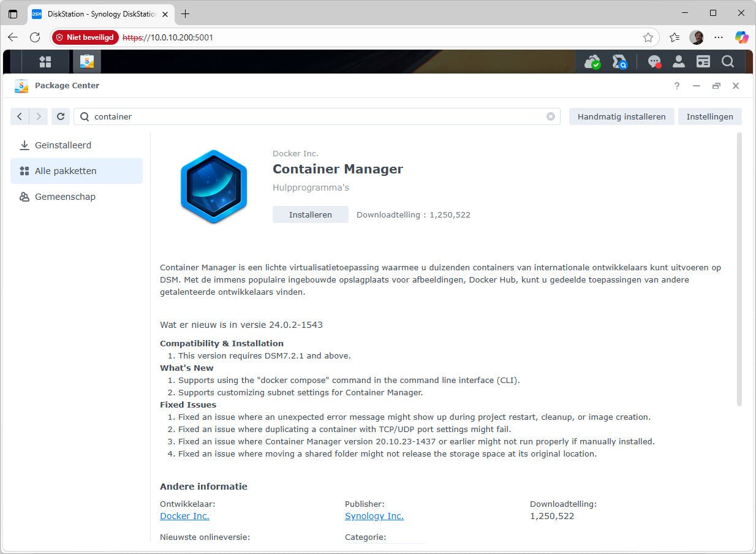Image resolution: width=756 pixels, height=554 pixels.
Task: Refresh the package list with the reload icon
Action: point(61,116)
